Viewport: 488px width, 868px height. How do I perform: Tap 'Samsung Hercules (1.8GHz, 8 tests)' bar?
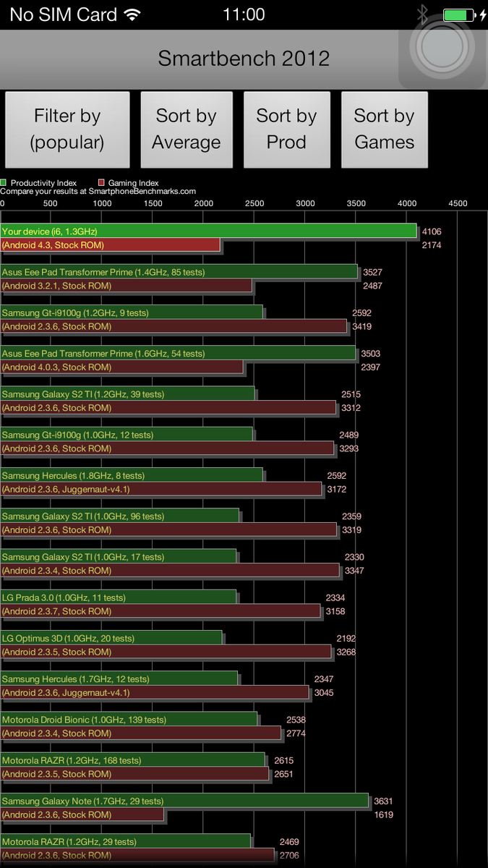pos(132,475)
